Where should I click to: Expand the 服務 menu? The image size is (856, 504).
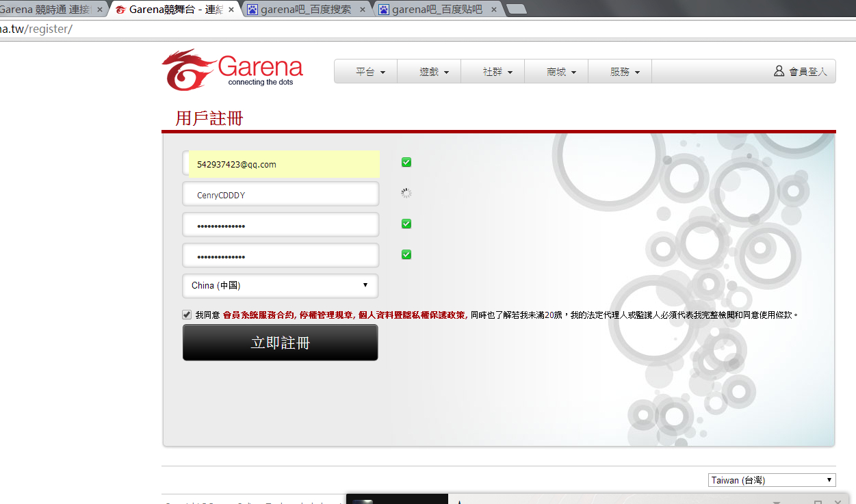[x=620, y=71]
